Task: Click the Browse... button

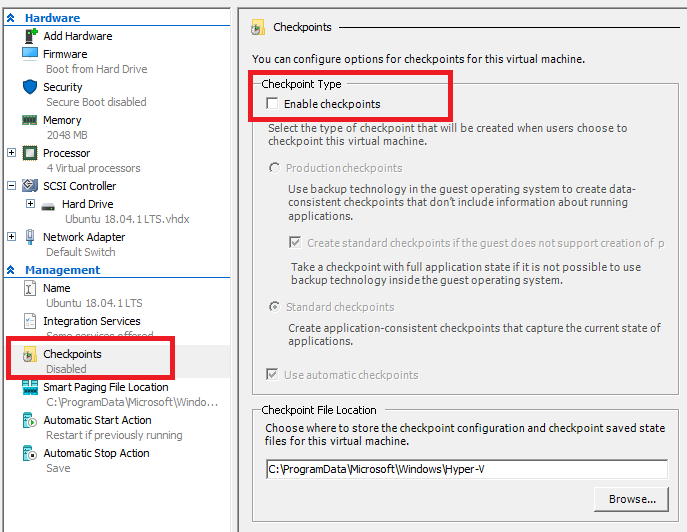Action: pyautogui.click(x=631, y=499)
